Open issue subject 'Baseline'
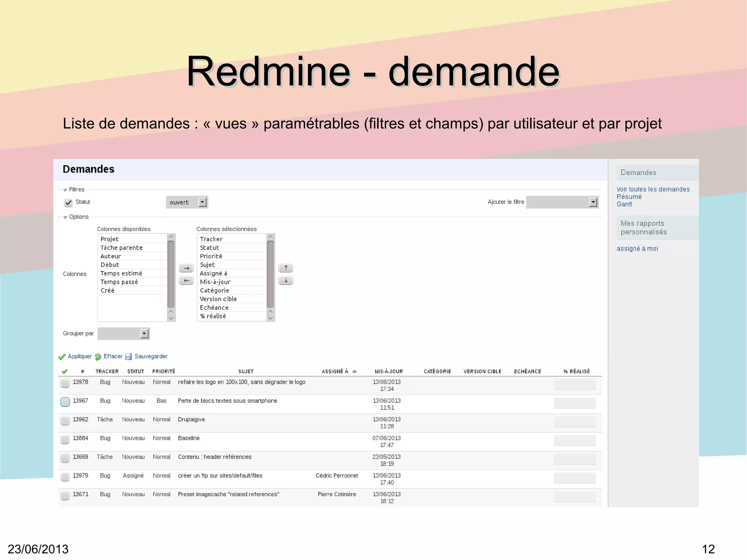Viewport: 747px width, 560px height. tap(189, 438)
